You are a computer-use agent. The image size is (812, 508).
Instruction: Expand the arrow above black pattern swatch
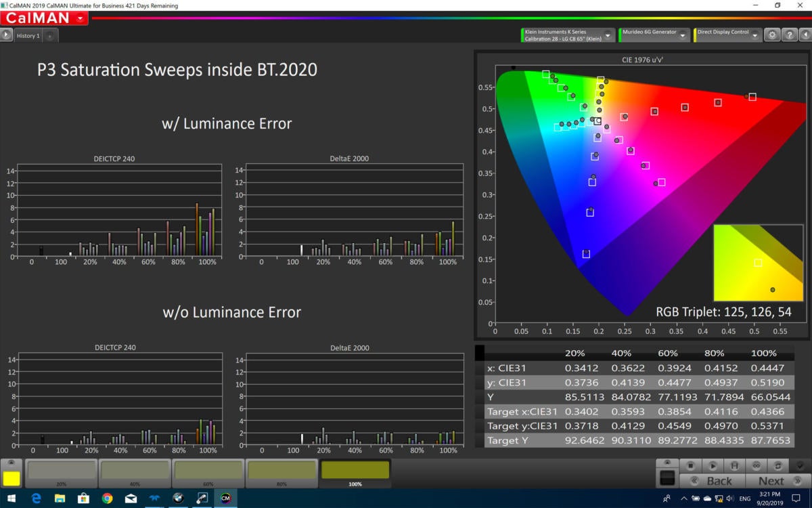[x=667, y=464]
